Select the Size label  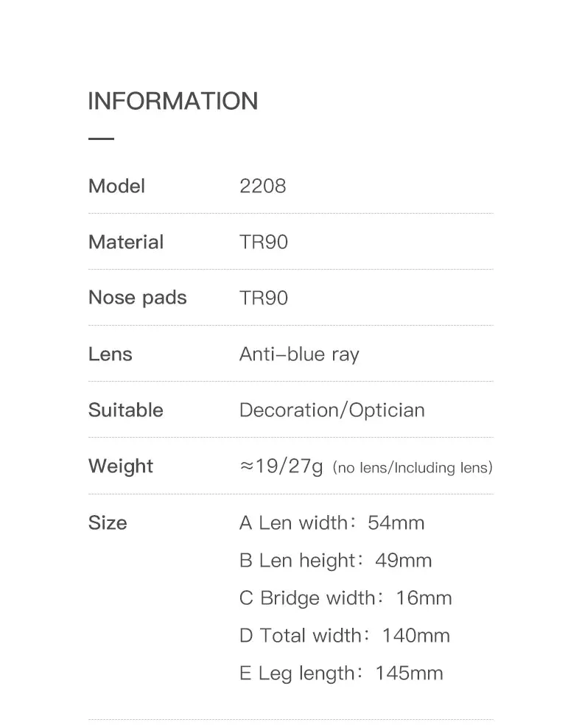click(108, 522)
